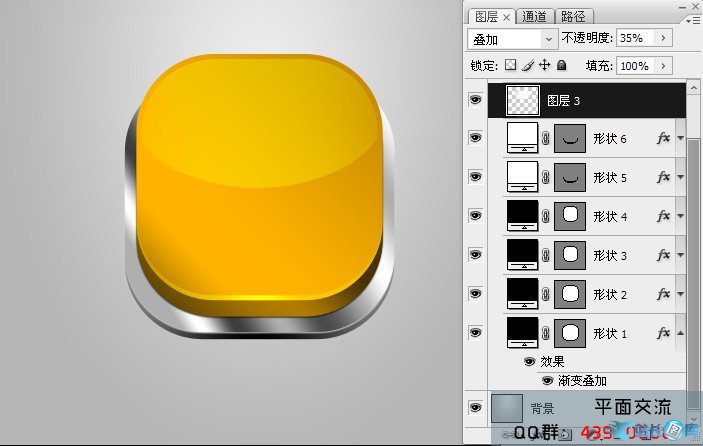Expand effects arrow on 形状 4
This screenshot has height=446, width=703.
(x=681, y=216)
